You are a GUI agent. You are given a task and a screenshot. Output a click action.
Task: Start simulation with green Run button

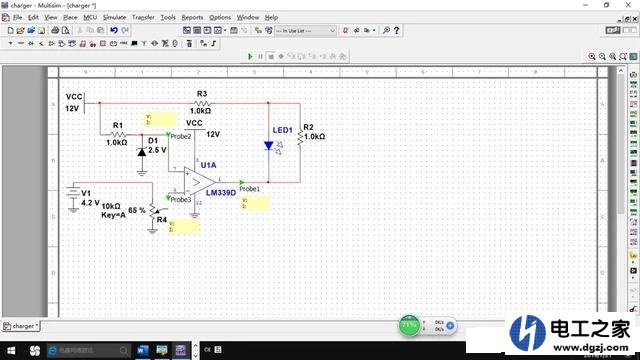click(x=250, y=57)
